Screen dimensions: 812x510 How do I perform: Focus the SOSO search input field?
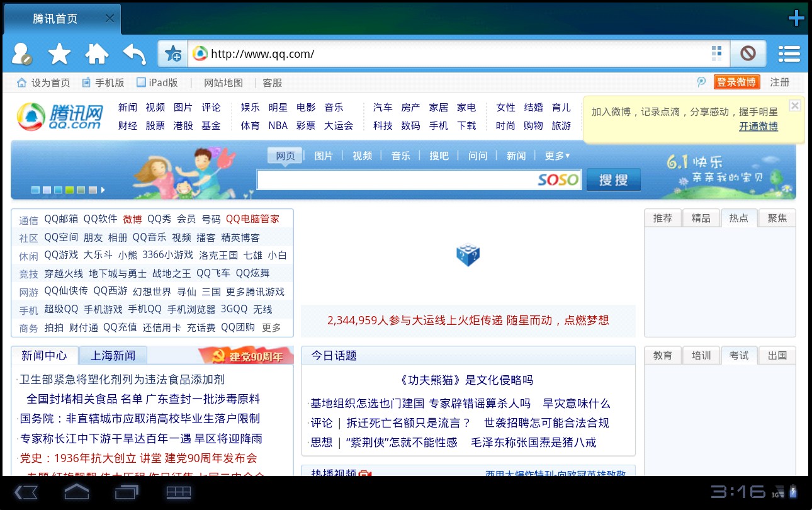[x=419, y=180]
